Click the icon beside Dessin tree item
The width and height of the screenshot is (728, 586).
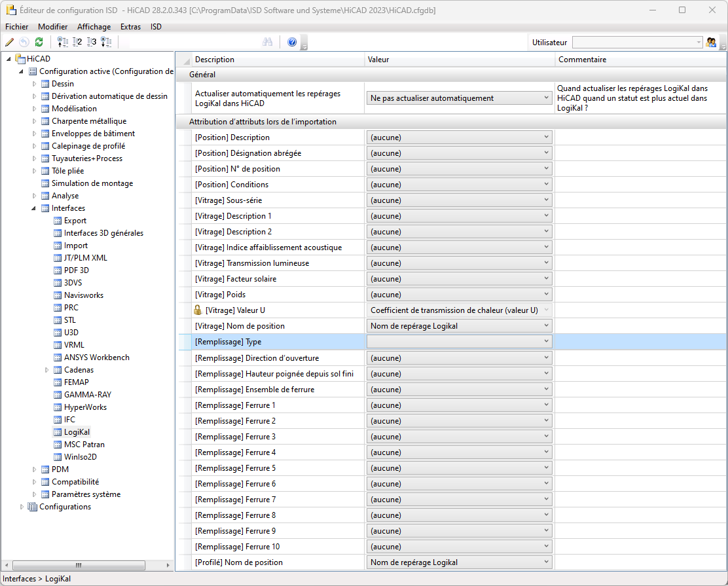[x=45, y=84]
